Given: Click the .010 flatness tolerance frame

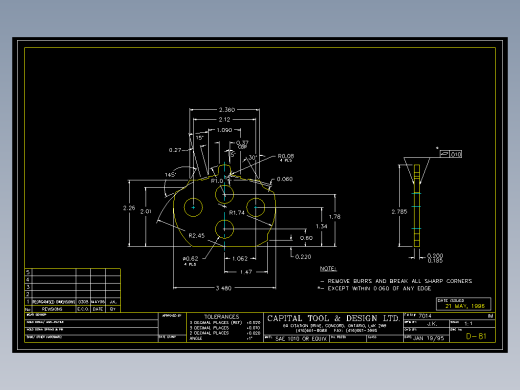Looking at the screenshot, I should (451, 154).
